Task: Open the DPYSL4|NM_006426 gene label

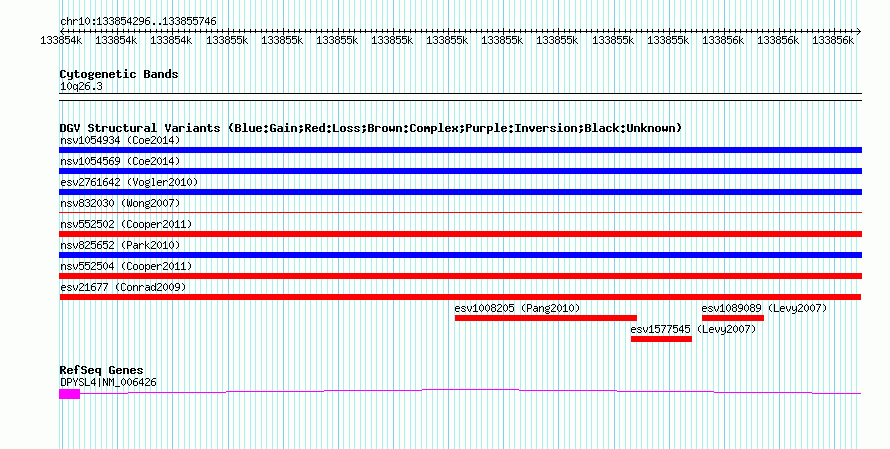Action: point(108,383)
